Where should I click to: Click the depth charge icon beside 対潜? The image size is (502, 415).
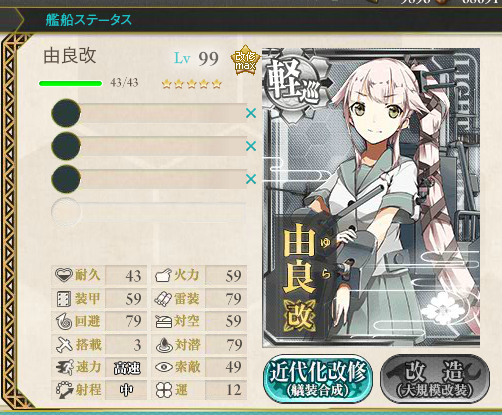pos(164,345)
